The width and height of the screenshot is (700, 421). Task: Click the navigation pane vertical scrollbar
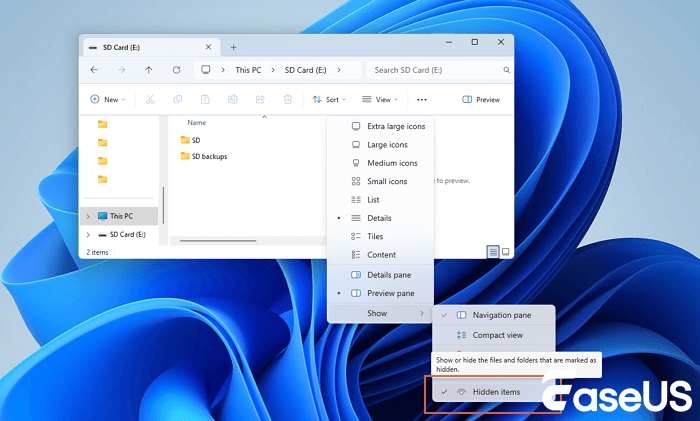[x=162, y=205]
